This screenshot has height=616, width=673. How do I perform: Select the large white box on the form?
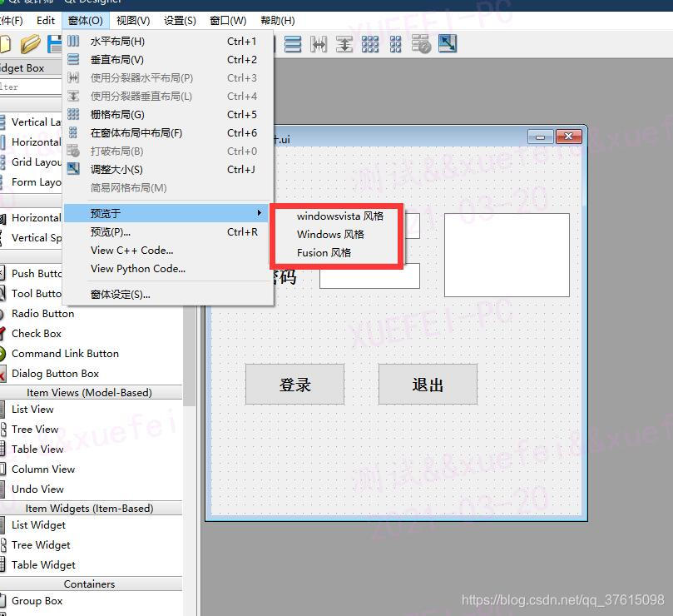click(x=507, y=256)
